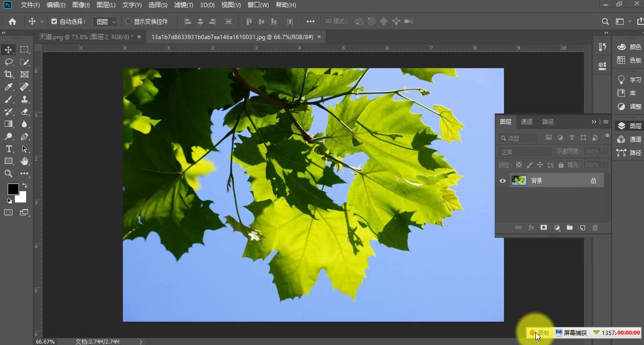Open the Move tool preset picker arrow
Image resolution: width=644 pixels, height=345 pixels.
tap(42, 21)
